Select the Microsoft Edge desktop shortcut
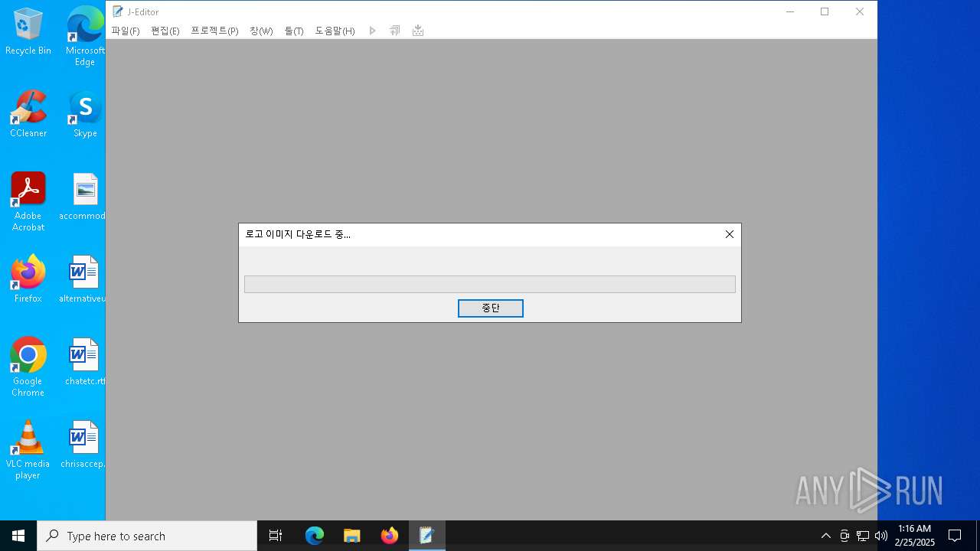The height and width of the screenshot is (551, 980). click(x=85, y=36)
